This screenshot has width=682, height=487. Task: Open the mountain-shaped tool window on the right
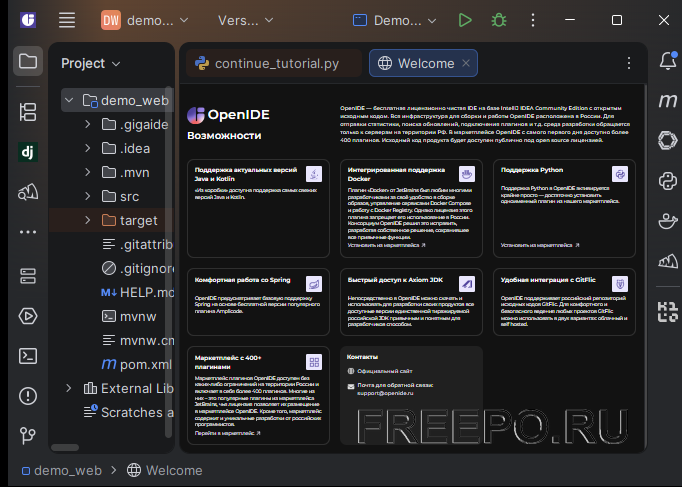coord(668,261)
